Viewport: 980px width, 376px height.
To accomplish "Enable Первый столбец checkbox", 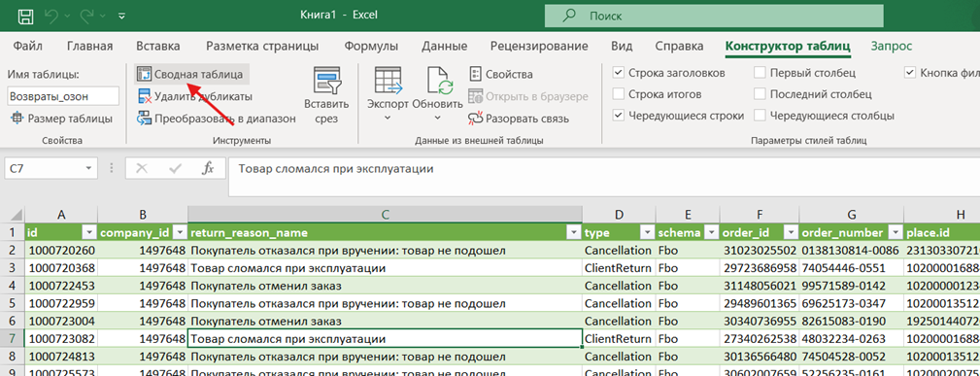I will click(x=760, y=73).
